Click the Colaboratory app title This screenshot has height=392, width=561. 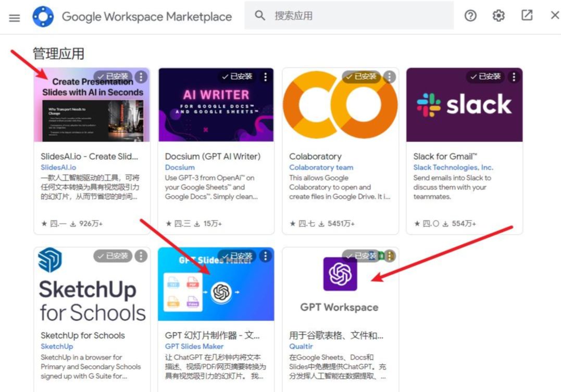point(315,156)
